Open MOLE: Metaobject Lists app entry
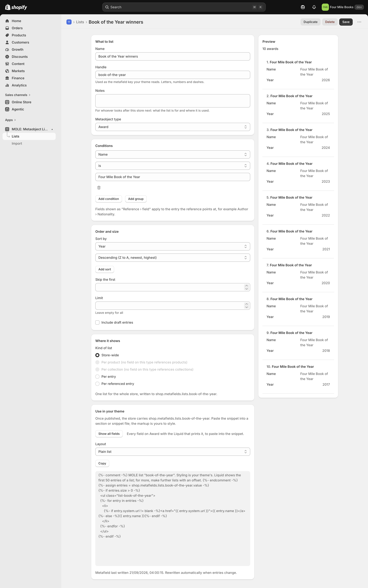This screenshot has width=368, height=588. click(29, 129)
